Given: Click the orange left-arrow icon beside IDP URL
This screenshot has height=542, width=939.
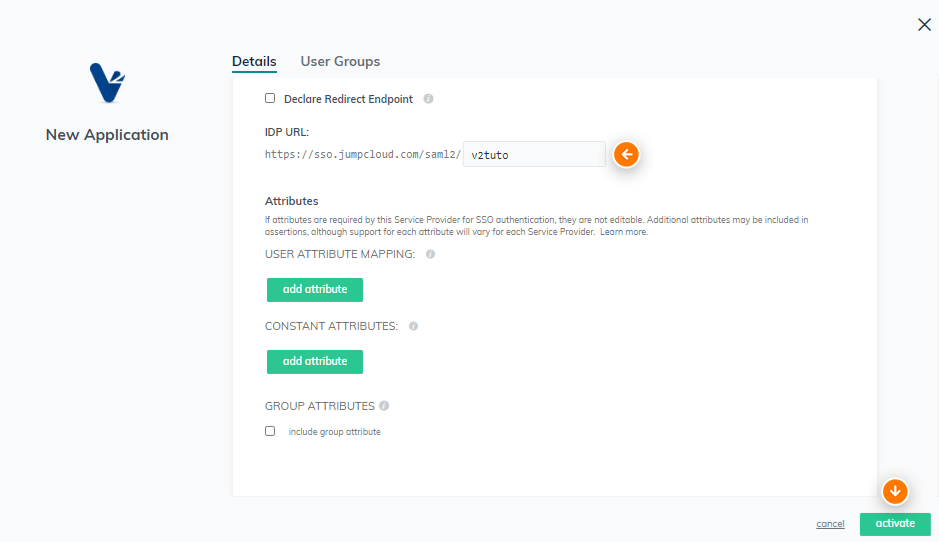Looking at the screenshot, I should 626,155.
